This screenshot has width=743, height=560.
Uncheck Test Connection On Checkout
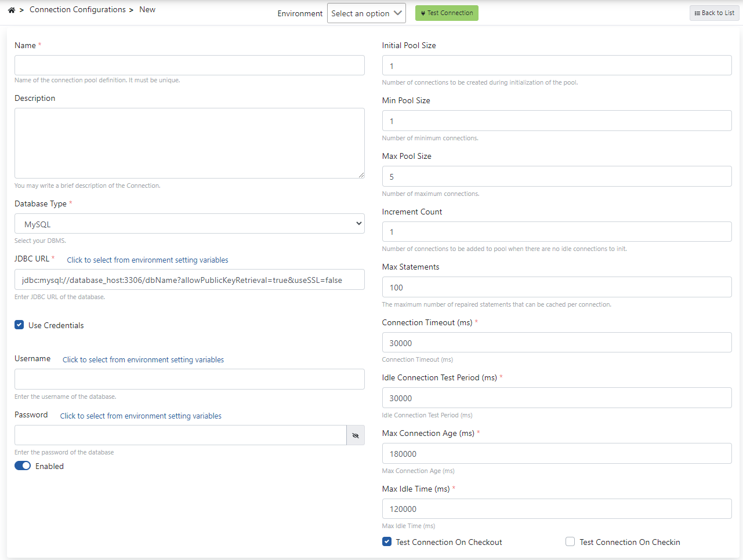tap(387, 542)
